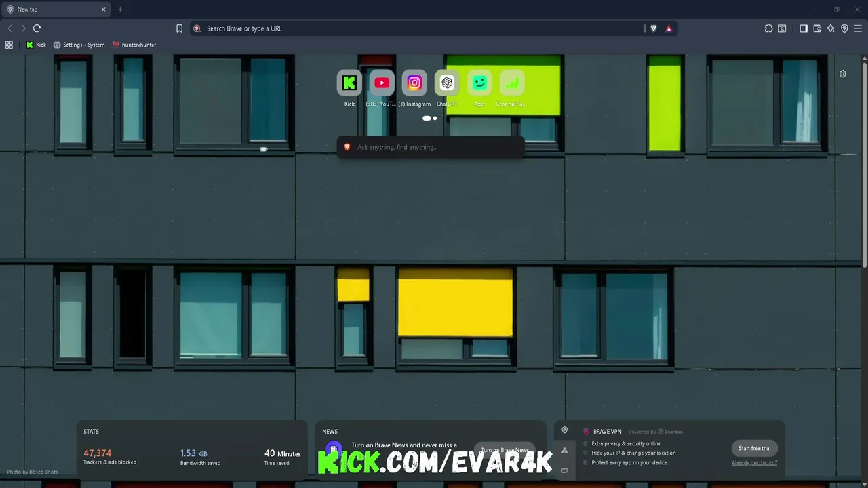Open the ChatGPT shortcut tile
868x488 pixels.
[x=447, y=83]
